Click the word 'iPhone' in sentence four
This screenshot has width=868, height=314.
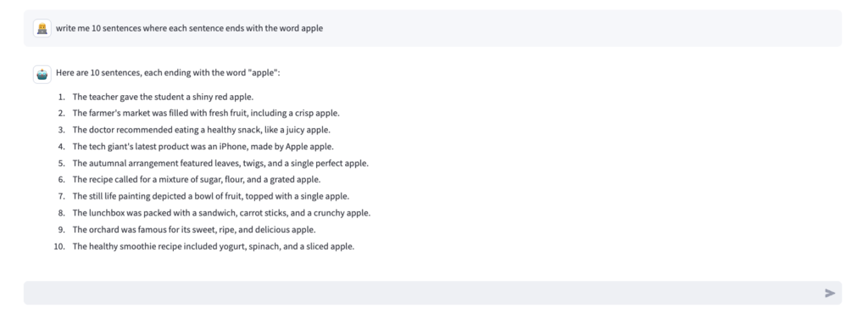234,147
